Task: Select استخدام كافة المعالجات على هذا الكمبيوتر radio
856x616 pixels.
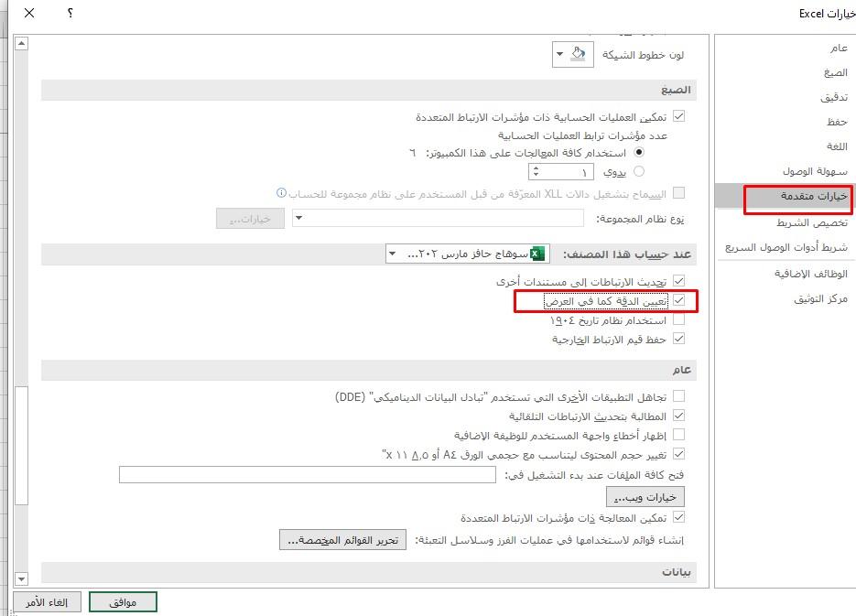Action: 639,152
